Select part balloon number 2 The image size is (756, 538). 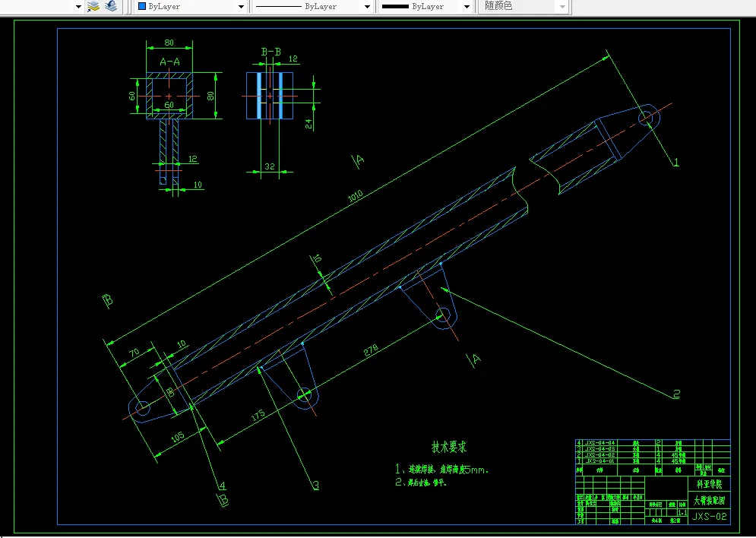pos(676,394)
